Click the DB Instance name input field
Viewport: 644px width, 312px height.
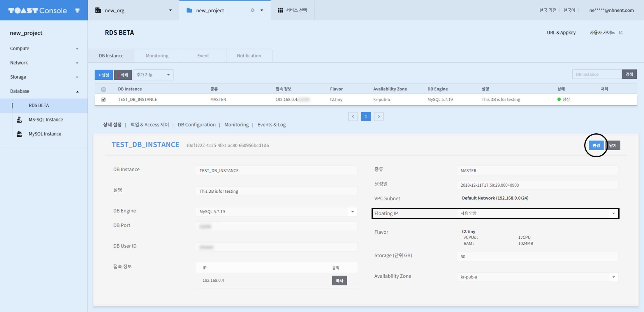pyautogui.click(x=277, y=170)
